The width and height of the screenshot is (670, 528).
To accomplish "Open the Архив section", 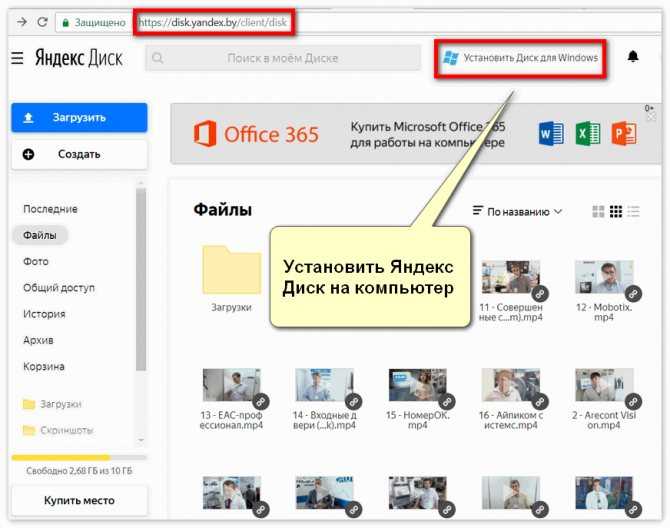I will [38, 340].
